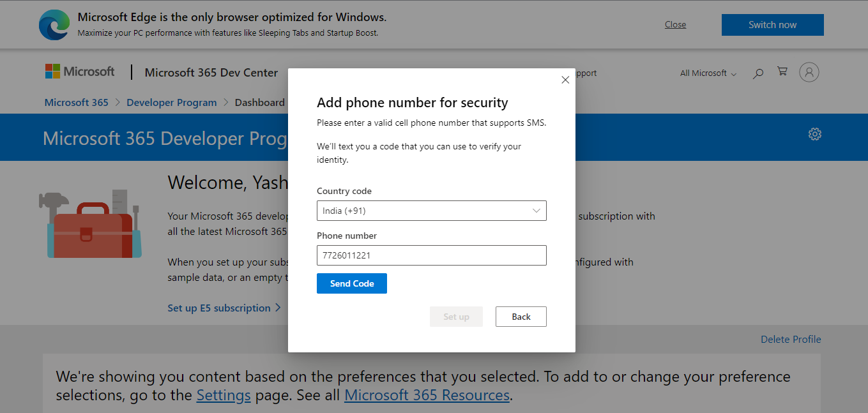Navigate to Developer Program breadcrumb
The height and width of the screenshot is (413, 868).
(x=171, y=102)
